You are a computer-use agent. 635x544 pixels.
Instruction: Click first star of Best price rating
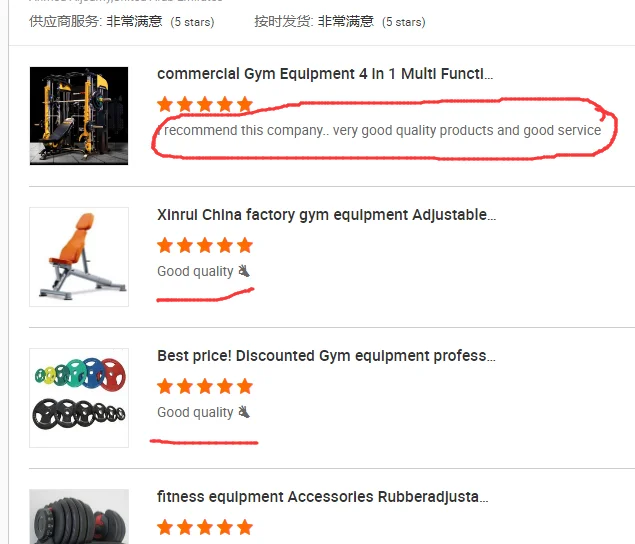[x=165, y=386]
